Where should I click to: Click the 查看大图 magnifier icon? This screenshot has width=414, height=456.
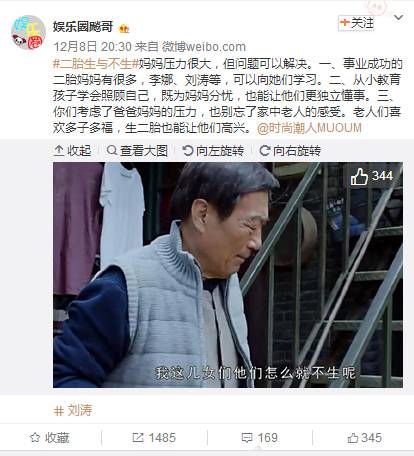point(112,150)
